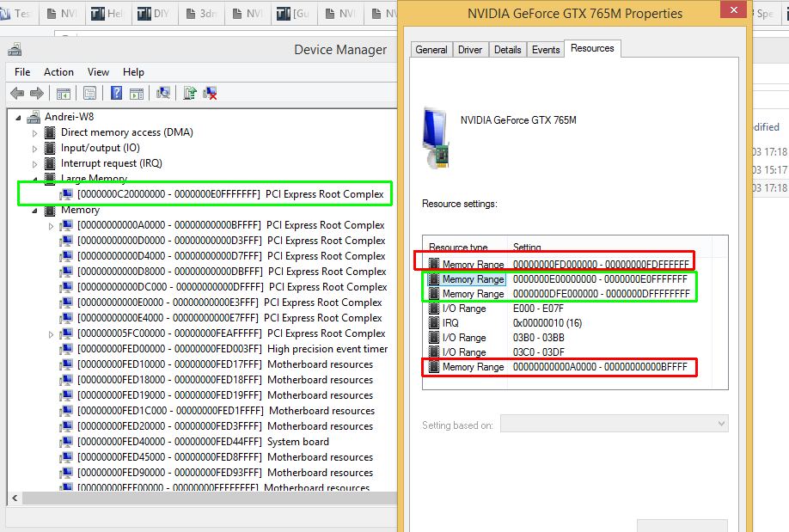Open the Help menu in Device Manager

[x=133, y=72]
